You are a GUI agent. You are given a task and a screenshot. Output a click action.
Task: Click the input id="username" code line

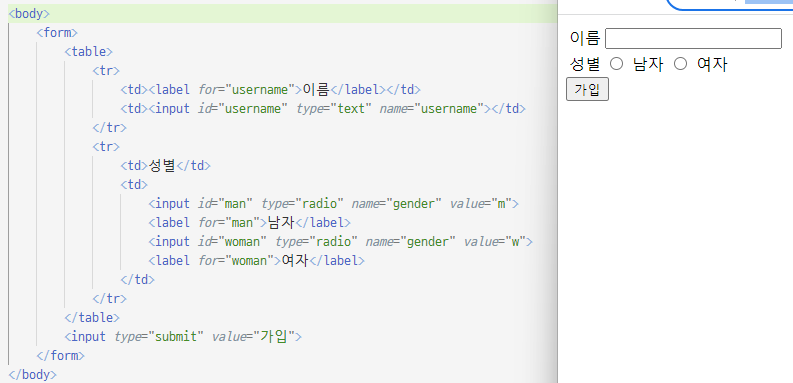pyautogui.click(x=323, y=109)
